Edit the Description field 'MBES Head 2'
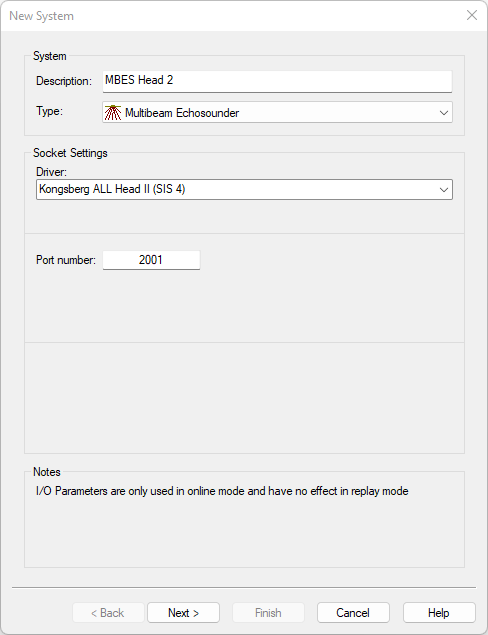 point(277,81)
